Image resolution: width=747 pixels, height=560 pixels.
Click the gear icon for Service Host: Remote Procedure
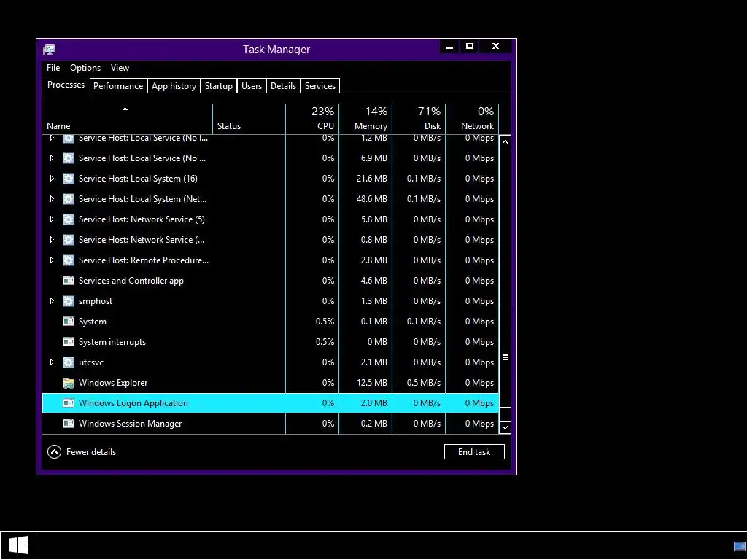coord(69,260)
